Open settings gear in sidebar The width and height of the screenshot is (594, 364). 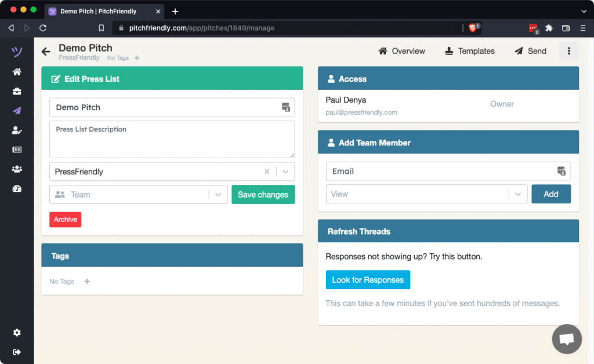pos(17,333)
